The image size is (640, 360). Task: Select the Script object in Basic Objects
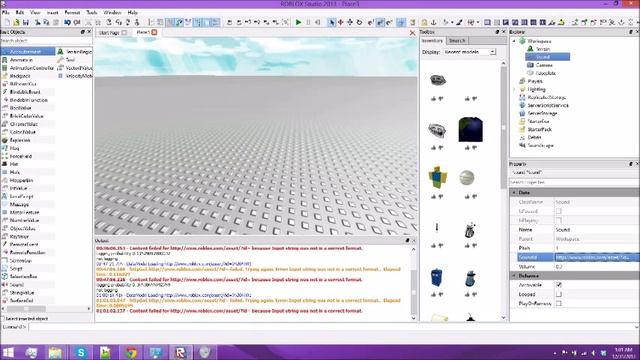[x=16, y=269]
